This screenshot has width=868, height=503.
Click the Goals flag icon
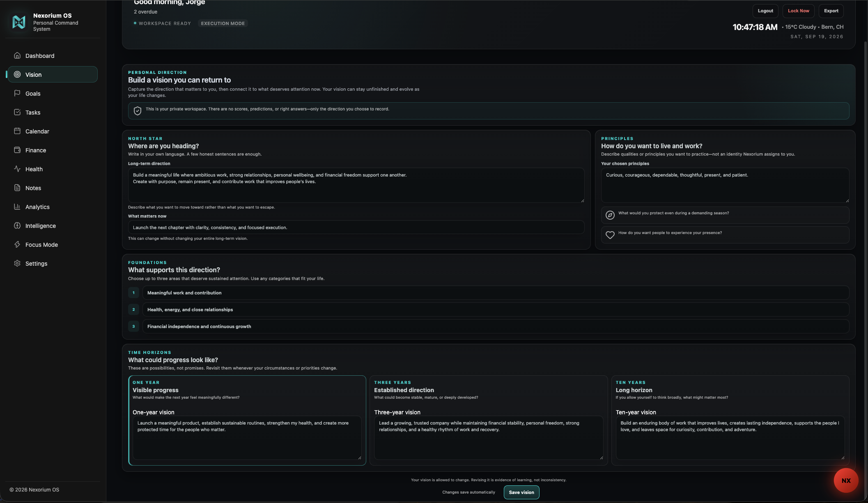17,93
